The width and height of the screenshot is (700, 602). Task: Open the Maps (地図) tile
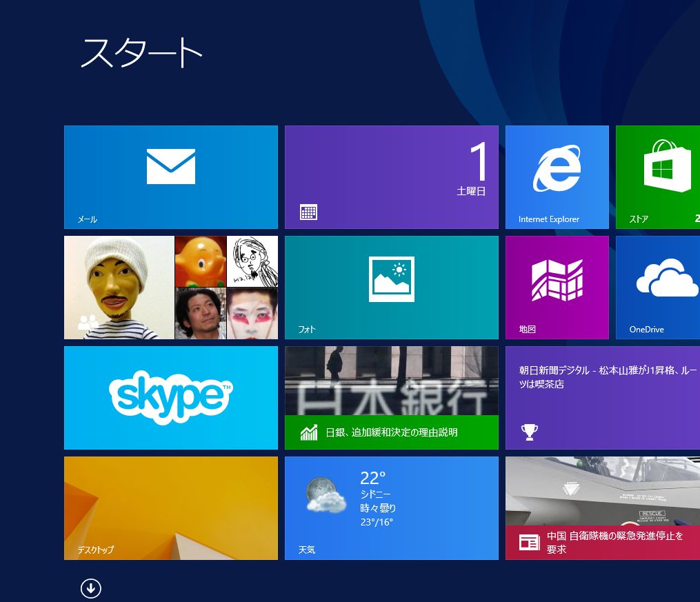pyautogui.click(x=557, y=288)
